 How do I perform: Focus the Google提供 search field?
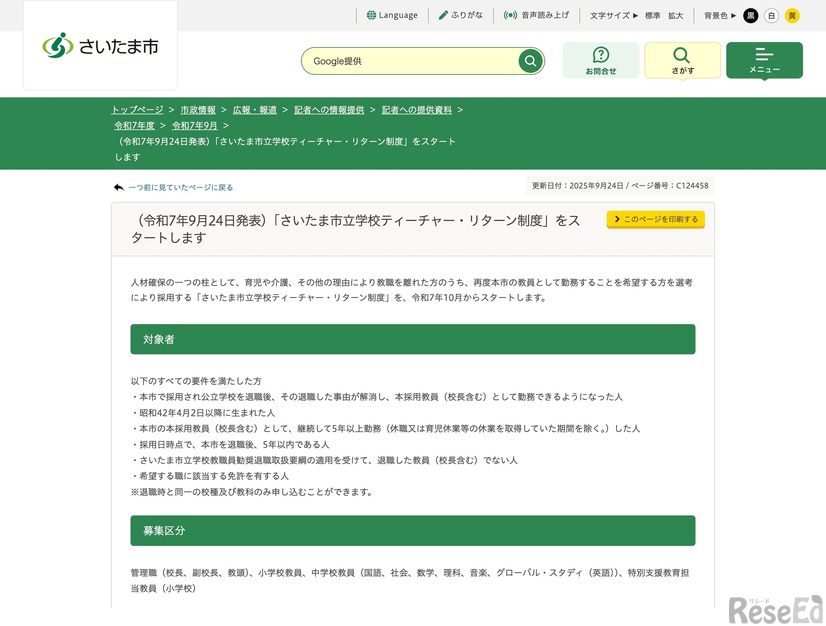(410, 61)
